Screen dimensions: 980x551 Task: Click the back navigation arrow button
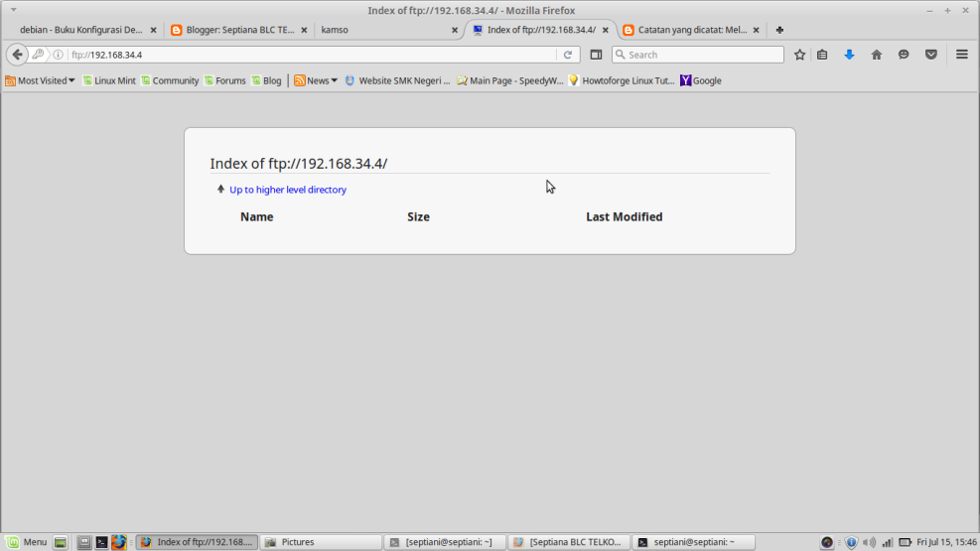(x=17, y=55)
